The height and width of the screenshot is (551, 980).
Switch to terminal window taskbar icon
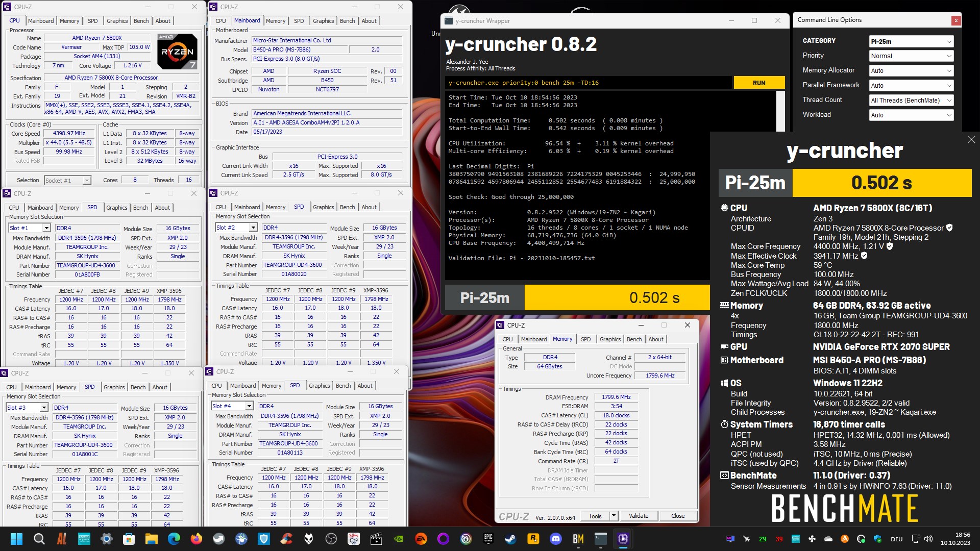tap(601, 539)
